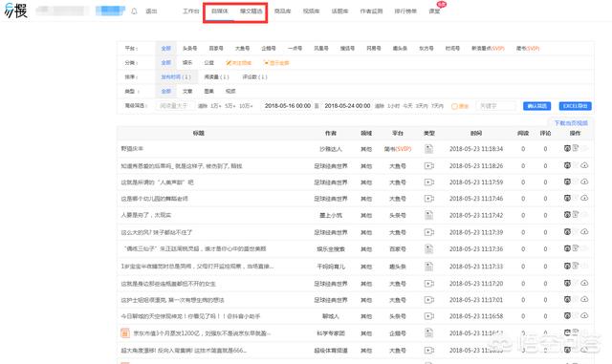Image resolution: width=612 pixels, height=364 pixels.
Task: Click the cloud download icon in 11:16:58 row
Action: pos(584,315)
